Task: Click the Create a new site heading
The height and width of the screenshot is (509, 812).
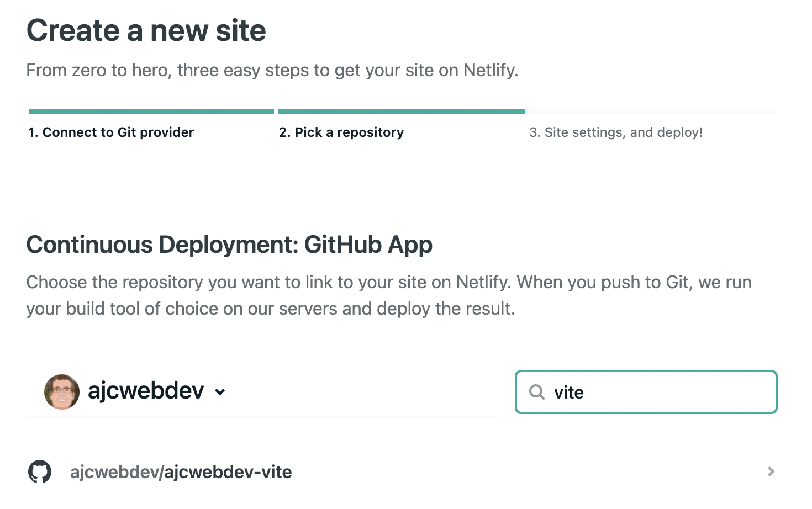Action: pyautogui.click(x=146, y=30)
